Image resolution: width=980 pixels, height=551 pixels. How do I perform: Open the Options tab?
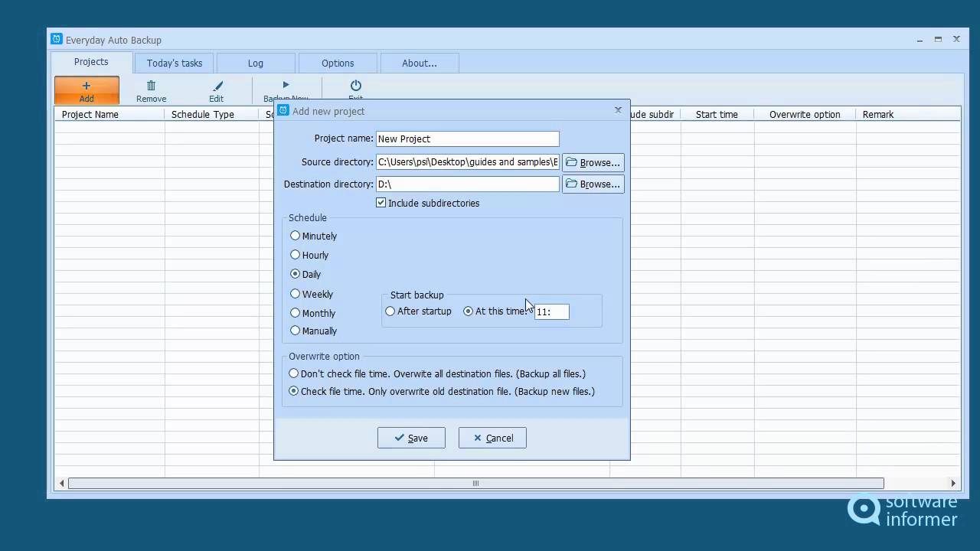pos(338,63)
